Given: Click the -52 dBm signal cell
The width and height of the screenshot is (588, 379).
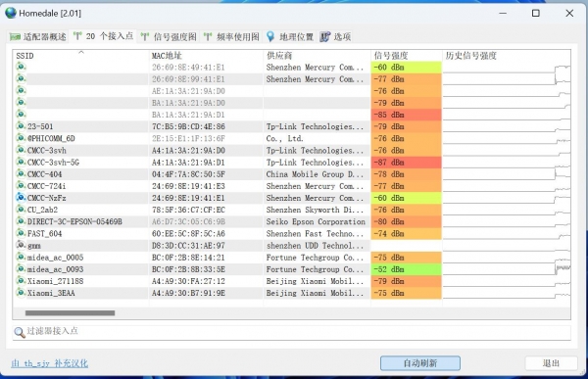Looking at the screenshot, I should tap(407, 269).
